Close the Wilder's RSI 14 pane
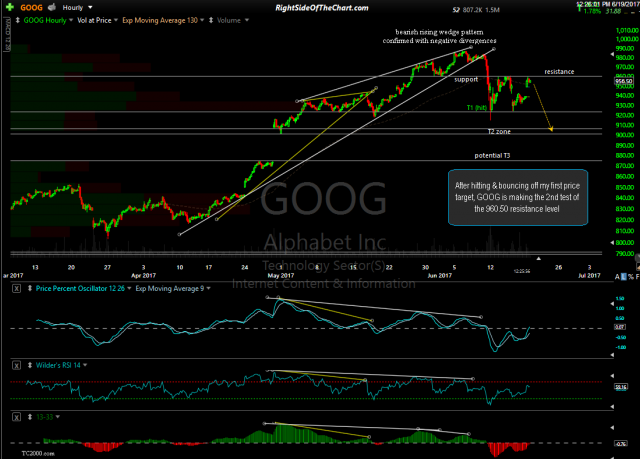The image size is (640, 459). (16, 365)
